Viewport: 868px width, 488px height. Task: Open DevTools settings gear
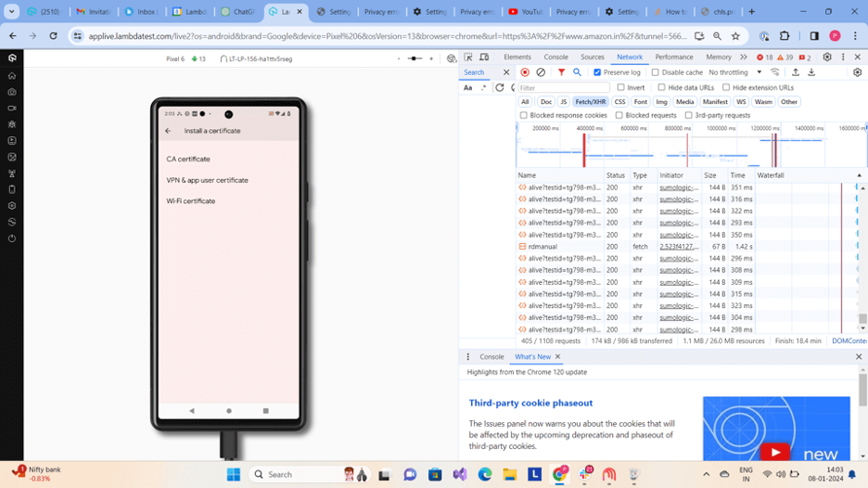point(827,58)
